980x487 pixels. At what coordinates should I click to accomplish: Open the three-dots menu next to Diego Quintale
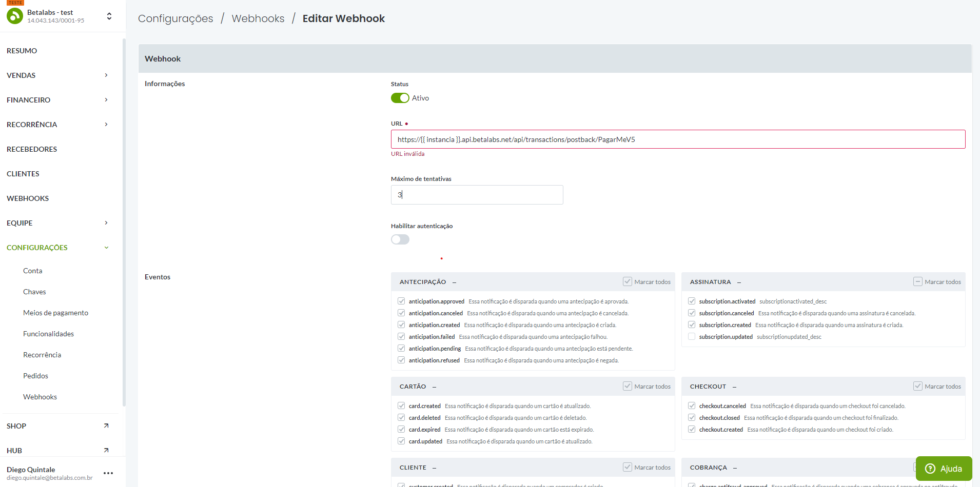108,473
